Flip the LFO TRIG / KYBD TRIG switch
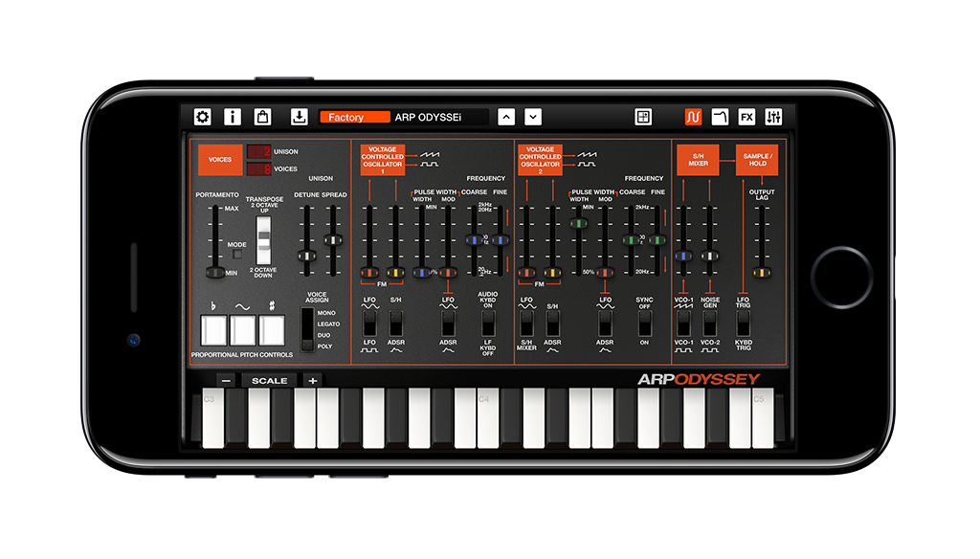The width and height of the screenshot is (980, 559). pyautogui.click(x=744, y=323)
